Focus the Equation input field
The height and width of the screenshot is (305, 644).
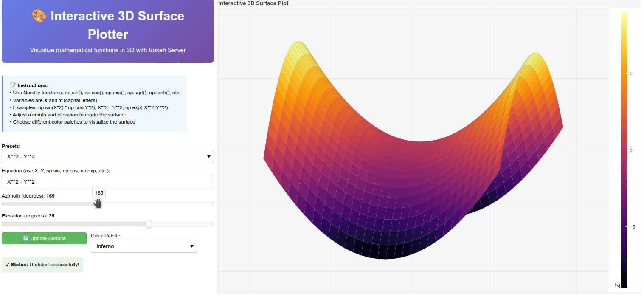[x=108, y=182]
